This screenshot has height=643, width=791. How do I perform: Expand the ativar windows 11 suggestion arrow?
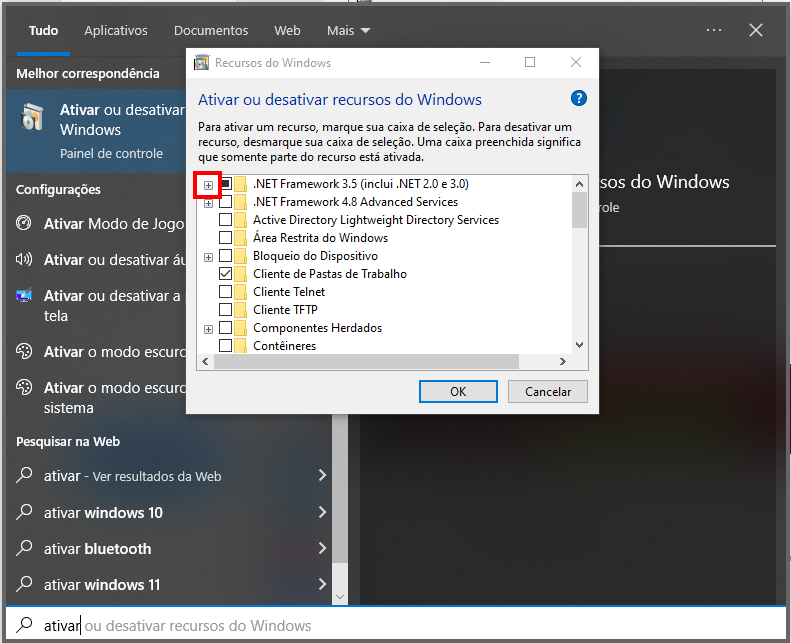pos(322,584)
